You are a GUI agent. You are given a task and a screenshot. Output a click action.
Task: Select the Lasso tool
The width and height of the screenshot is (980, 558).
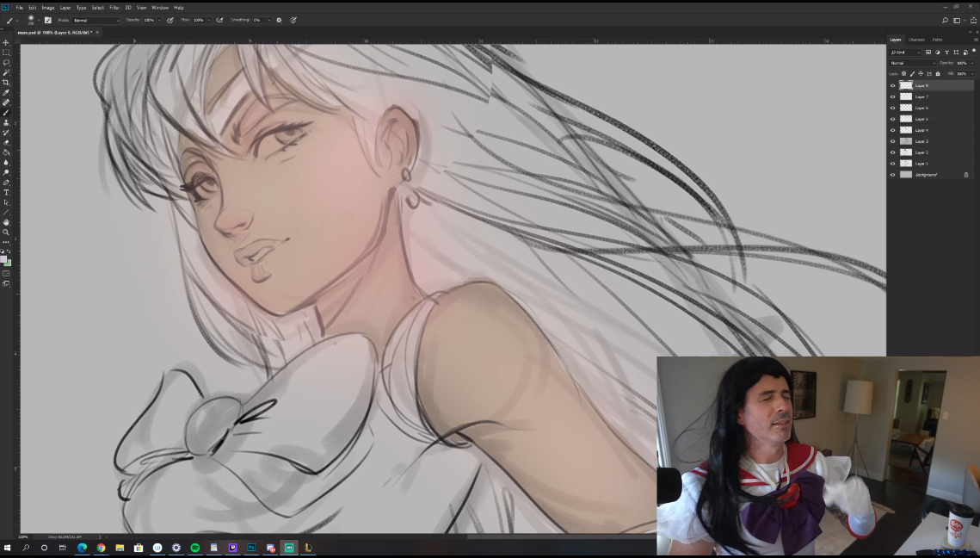(x=6, y=63)
